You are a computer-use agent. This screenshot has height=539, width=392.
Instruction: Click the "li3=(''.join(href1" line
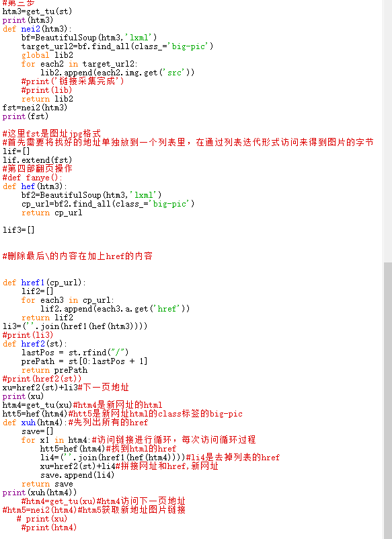tap(75, 326)
